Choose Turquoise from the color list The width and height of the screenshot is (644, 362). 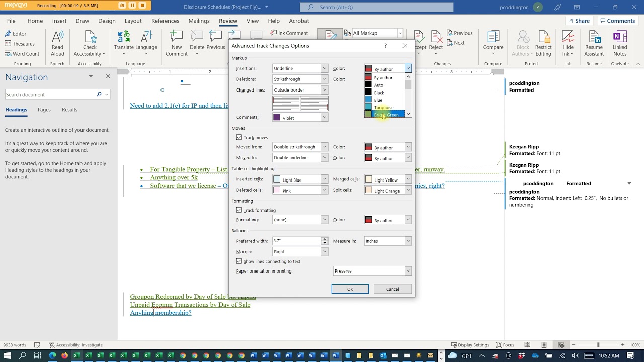point(384,107)
